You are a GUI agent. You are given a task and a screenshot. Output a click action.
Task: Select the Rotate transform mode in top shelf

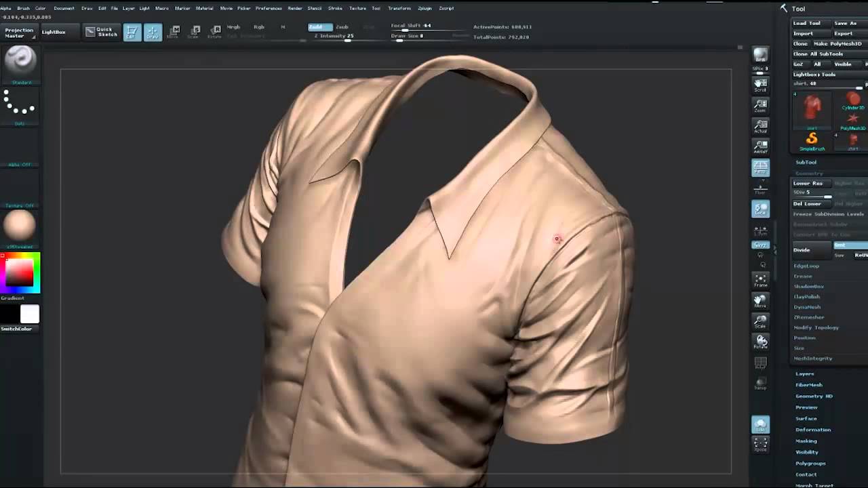click(215, 32)
